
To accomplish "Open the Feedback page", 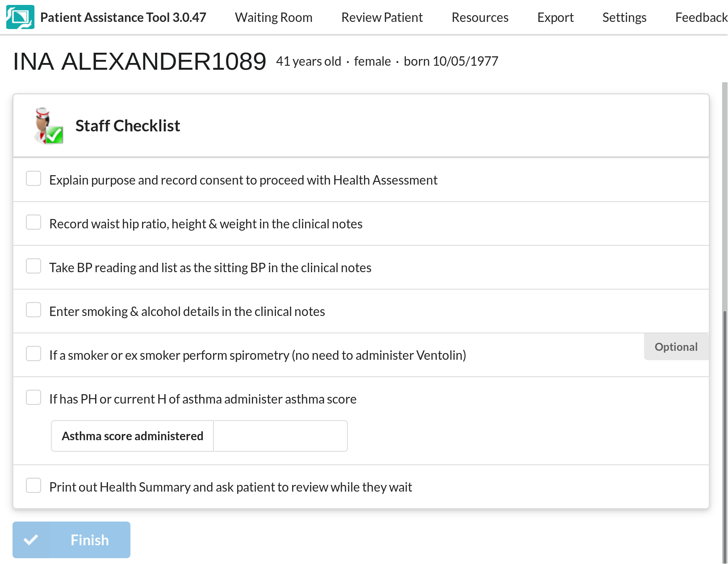I will tap(701, 17).
